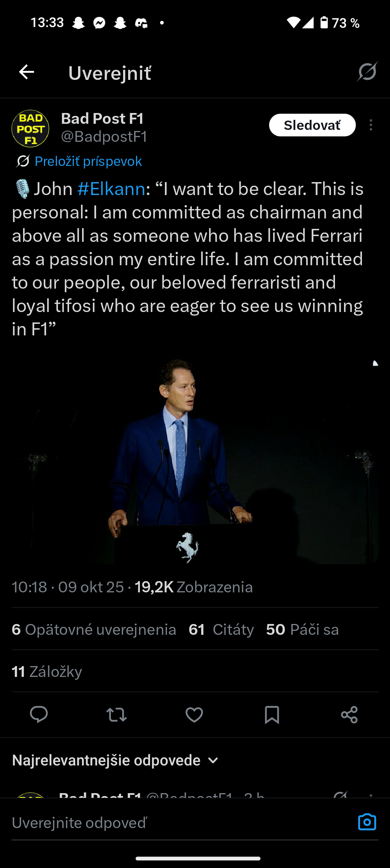
Task: Open the @BadpostF1 handle profile
Action: [104, 137]
